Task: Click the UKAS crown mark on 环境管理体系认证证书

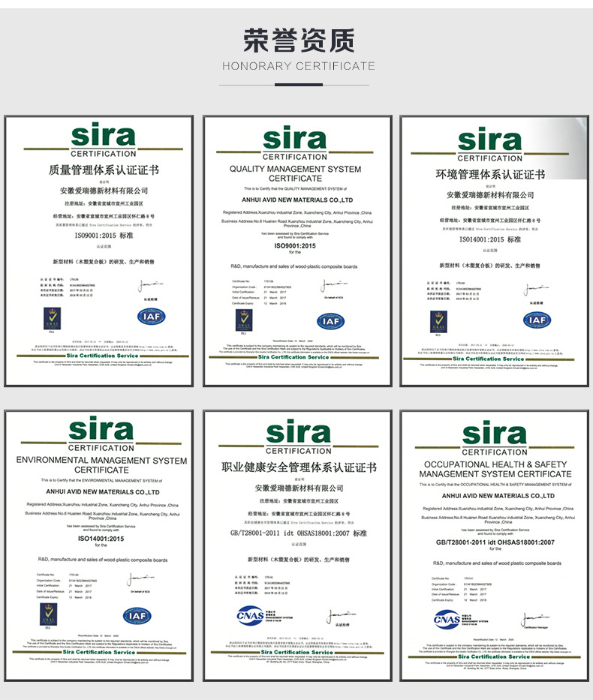Action: [x=438, y=322]
